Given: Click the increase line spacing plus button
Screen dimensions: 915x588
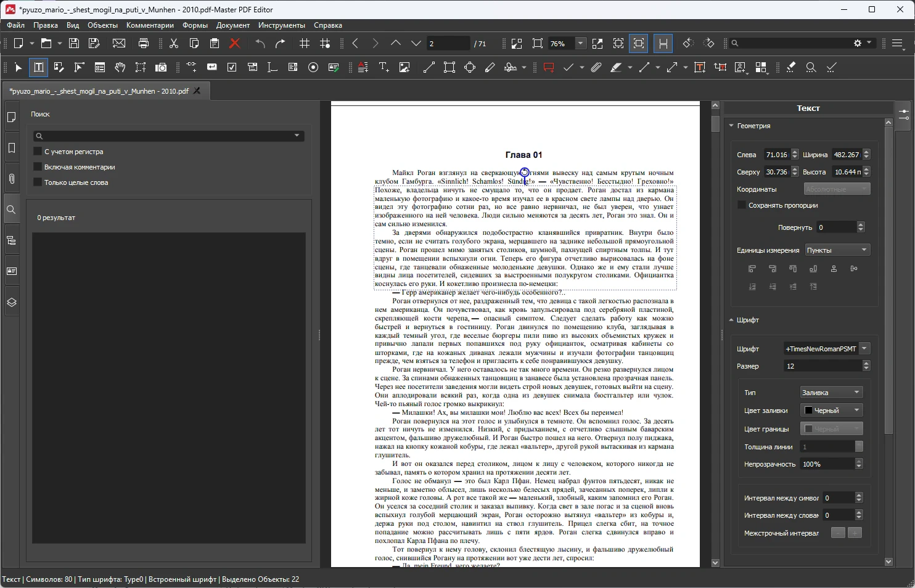Looking at the screenshot, I should coord(855,533).
